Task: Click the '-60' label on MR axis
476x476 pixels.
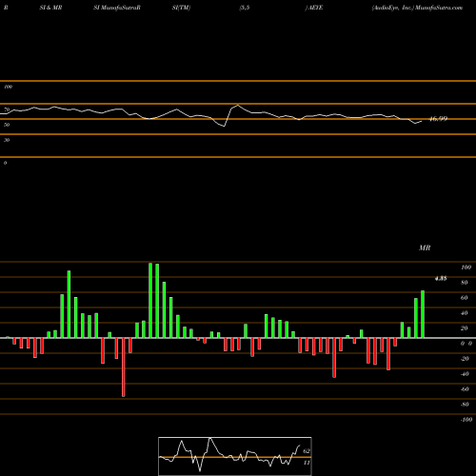Action: 465,389
